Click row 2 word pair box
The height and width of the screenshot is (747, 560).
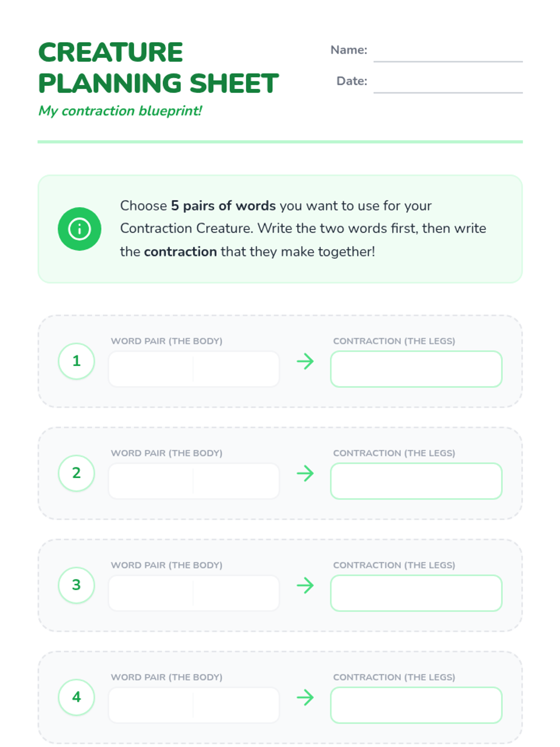[x=194, y=481]
